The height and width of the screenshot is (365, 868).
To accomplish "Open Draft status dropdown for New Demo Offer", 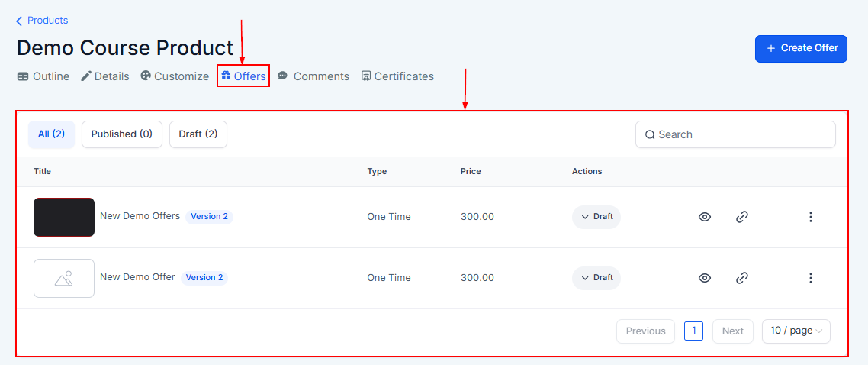I will coord(596,278).
